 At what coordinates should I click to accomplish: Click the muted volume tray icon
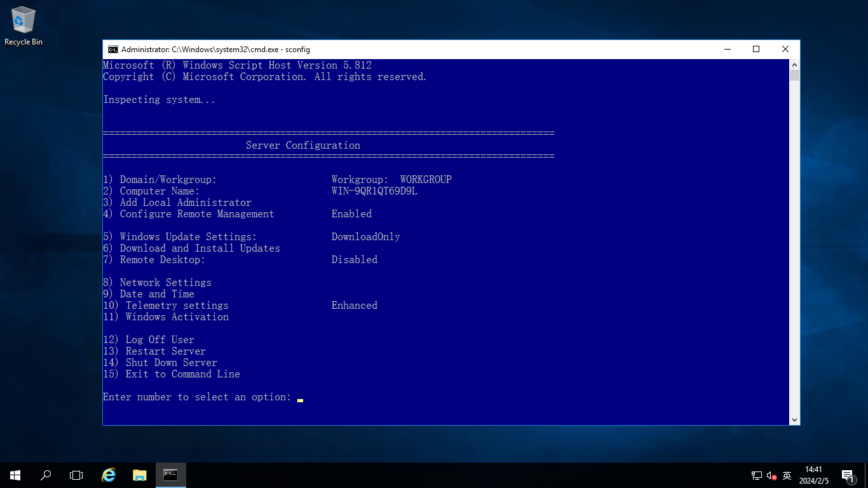click(x=772, y=475)
